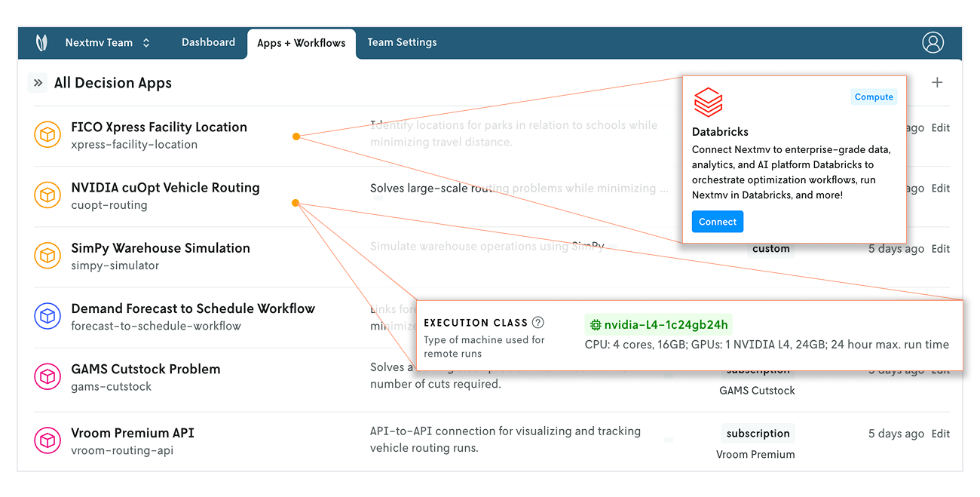Edit the SimPy Warehouse Simulation app
980x497 pixels.
940,249
